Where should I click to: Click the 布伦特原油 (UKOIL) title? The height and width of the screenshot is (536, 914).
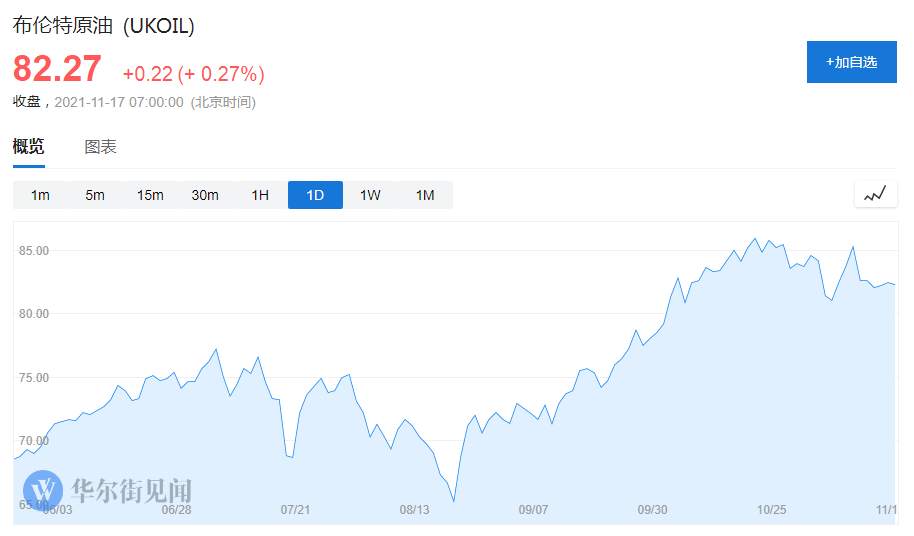(103, 27)
